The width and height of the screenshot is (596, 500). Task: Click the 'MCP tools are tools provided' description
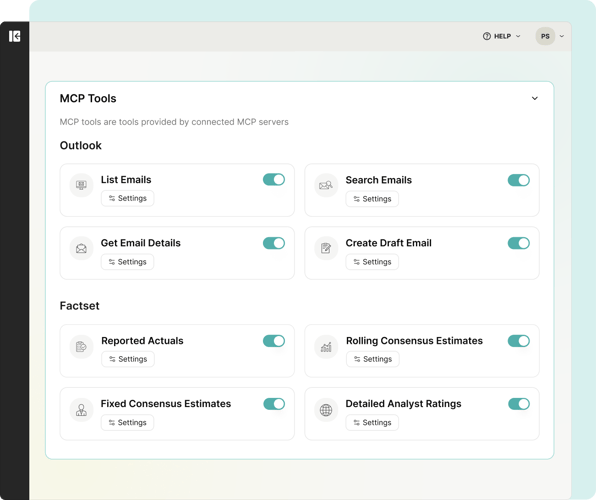click(174, 122)
